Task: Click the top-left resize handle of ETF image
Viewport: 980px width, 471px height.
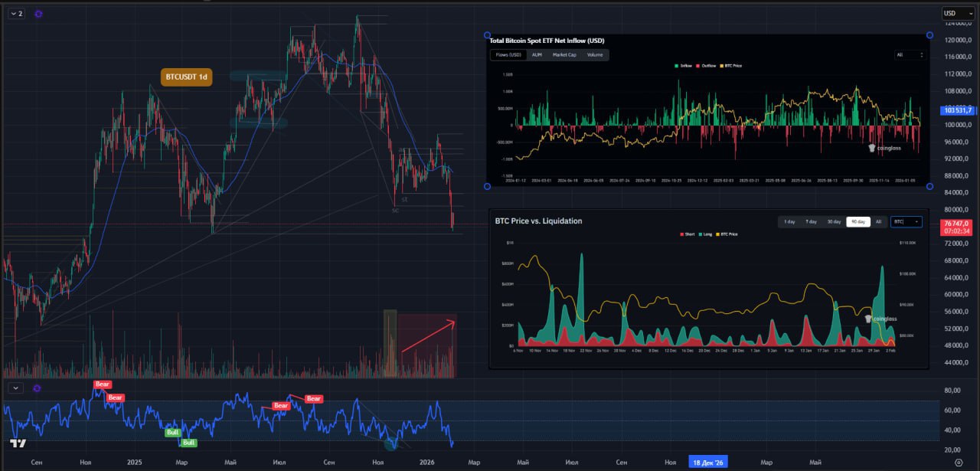Action: click(487, 35)
